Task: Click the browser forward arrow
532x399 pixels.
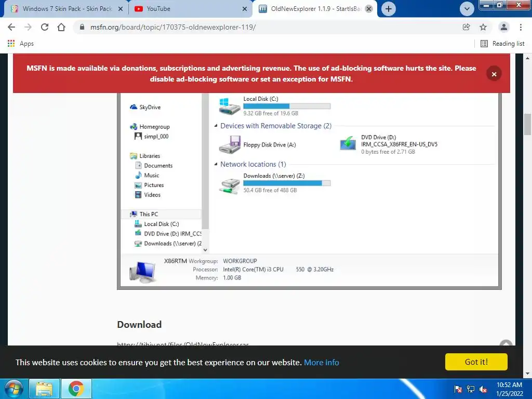Action: [28, 27]
